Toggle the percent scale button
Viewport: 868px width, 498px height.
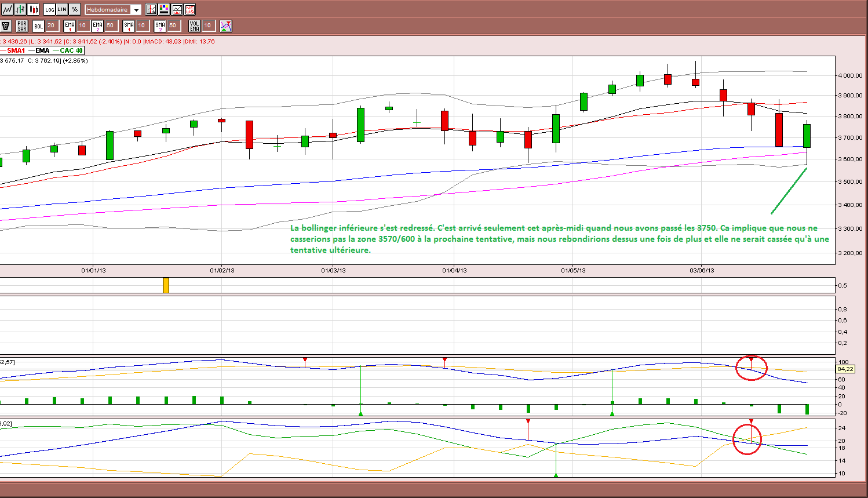click(75, 9)
